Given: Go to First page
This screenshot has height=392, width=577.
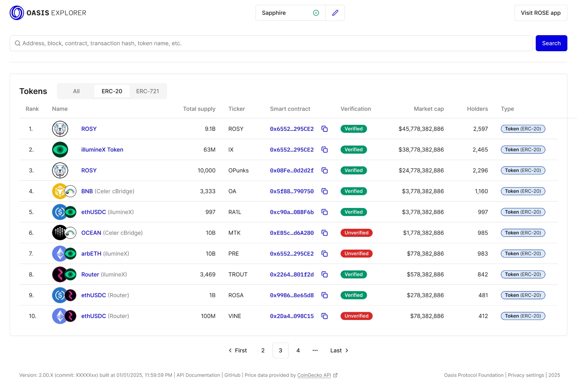Looking at the screenshot, I should 238,350.
